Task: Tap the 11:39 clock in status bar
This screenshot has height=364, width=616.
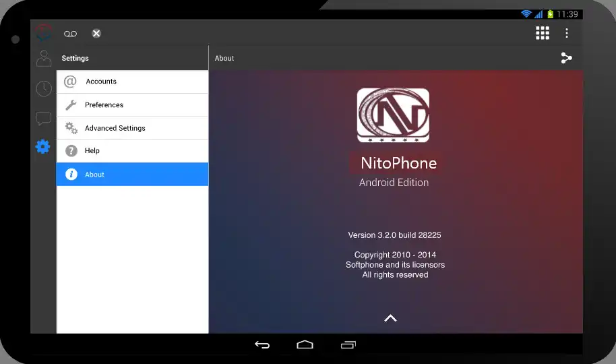Action: pos(567,14)
